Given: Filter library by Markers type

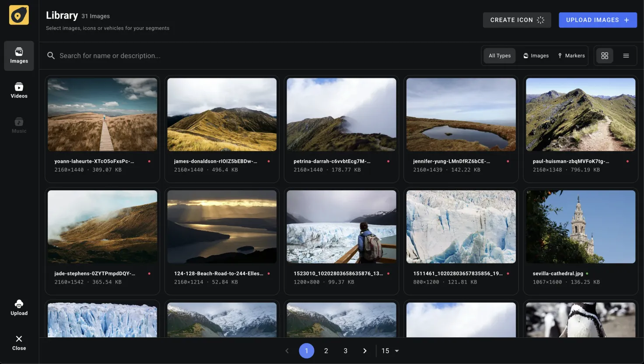Looking at the screenshot, I should point(571,56).
